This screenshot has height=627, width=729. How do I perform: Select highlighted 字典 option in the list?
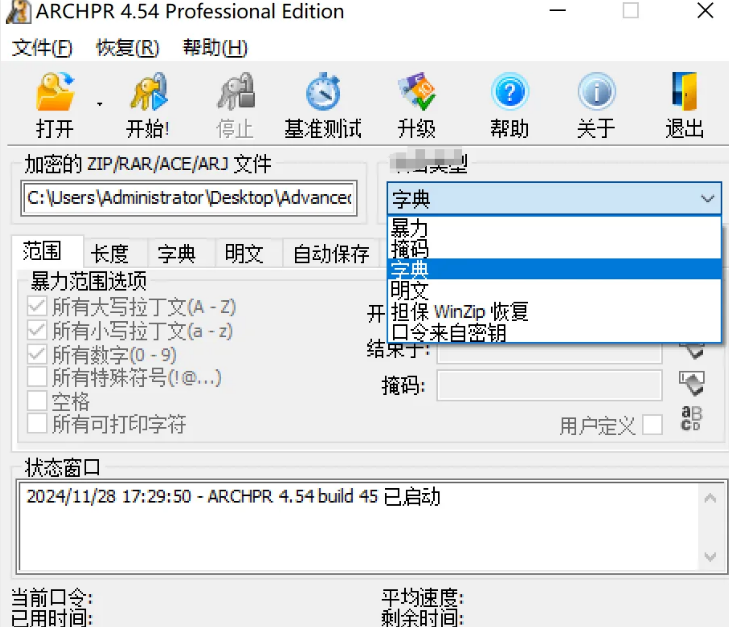pos(554,269)
